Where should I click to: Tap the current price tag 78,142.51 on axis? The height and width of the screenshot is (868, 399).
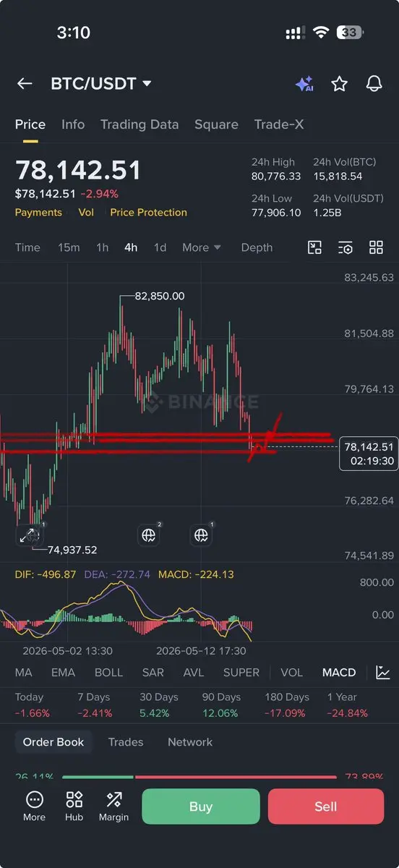369,454
